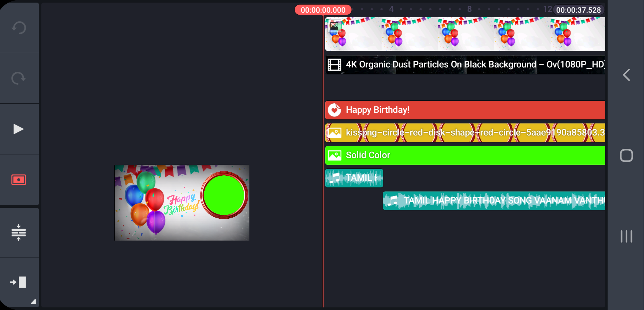Tap the red capture frame icon
644x310 pixels.
(19, 180)
